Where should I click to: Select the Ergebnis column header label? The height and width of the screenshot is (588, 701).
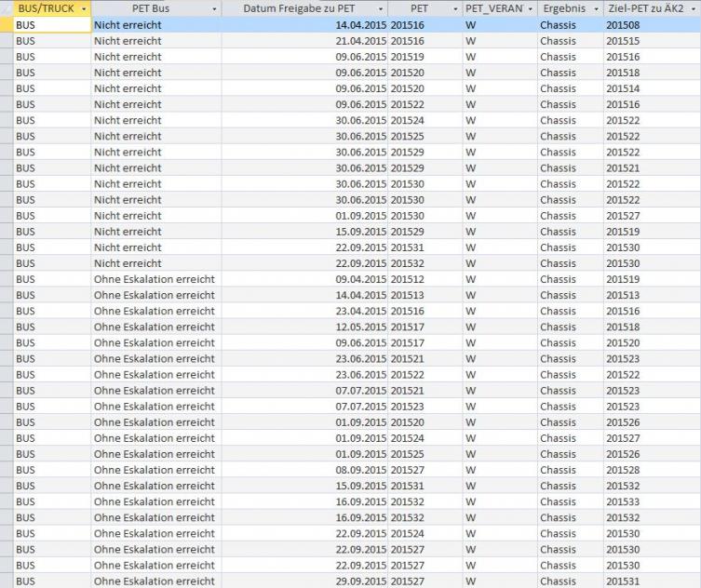[x=564, y=8]
